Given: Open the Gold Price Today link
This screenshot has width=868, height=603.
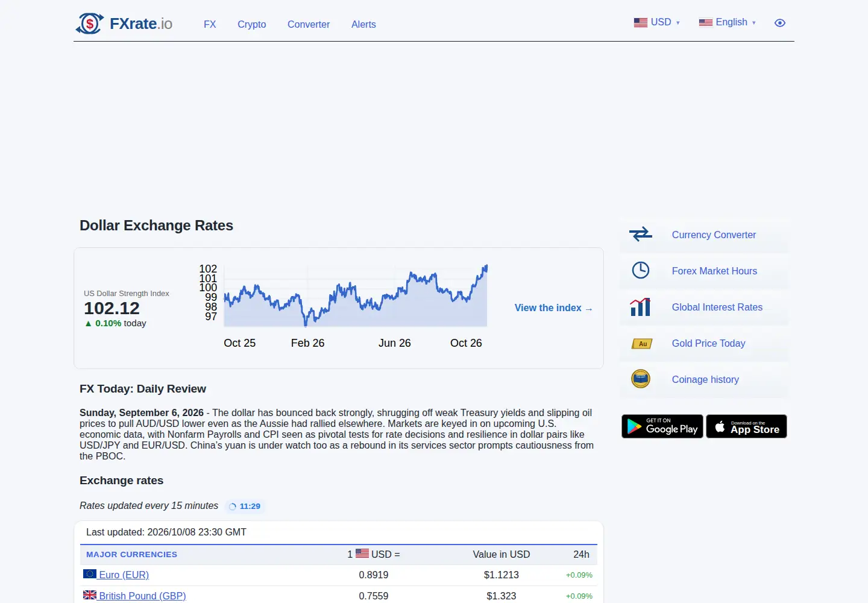Looking at the screenshot, I should [x=709, y=343].
